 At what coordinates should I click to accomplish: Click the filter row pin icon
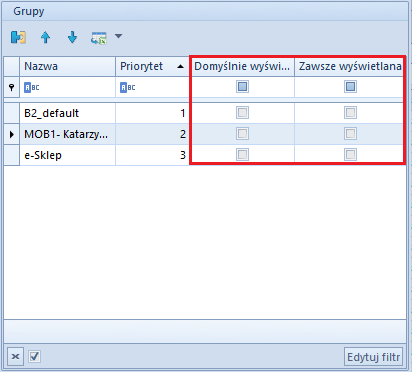[x=12, y=87]
